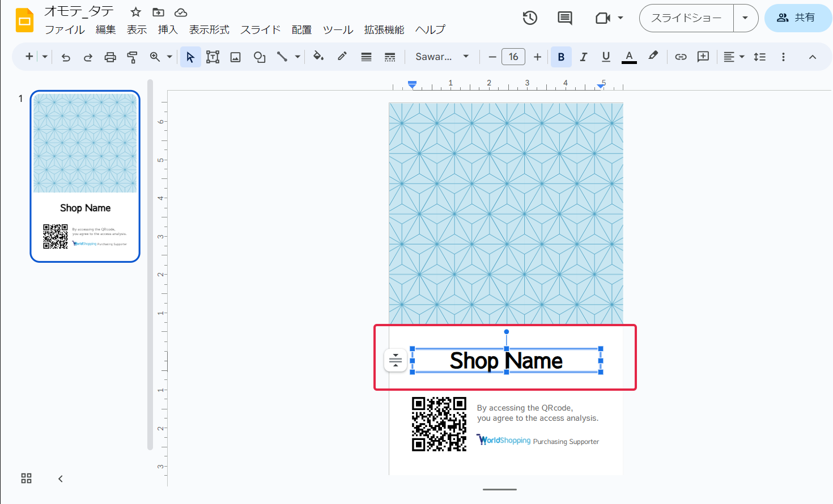This screenshot has height=504, width=833.
Task: Click the print icon
Action: click(110, 57)
